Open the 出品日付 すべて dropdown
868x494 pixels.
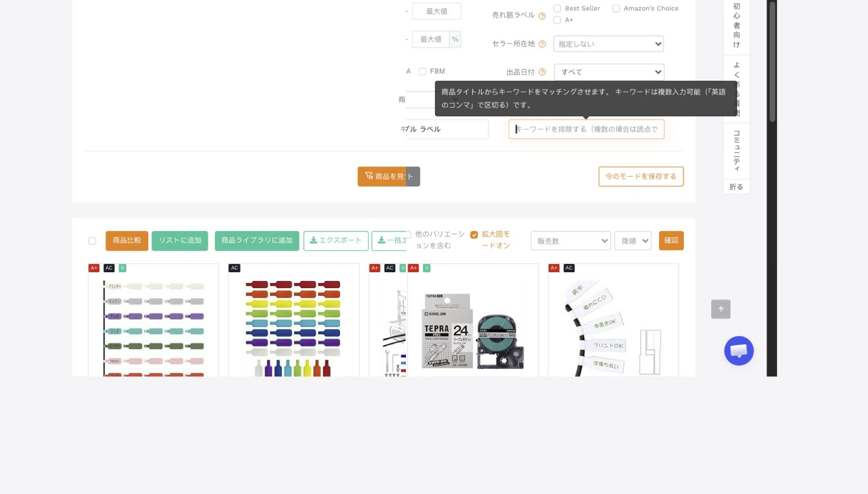[x=609, y=72]
